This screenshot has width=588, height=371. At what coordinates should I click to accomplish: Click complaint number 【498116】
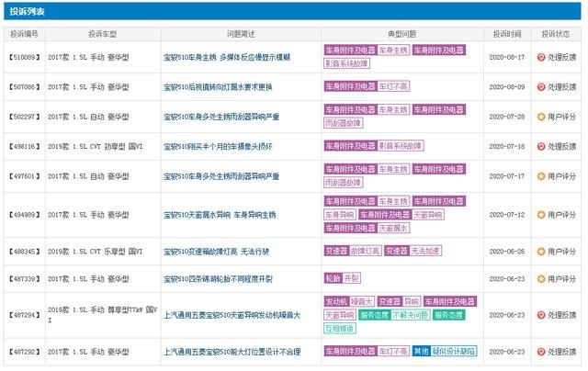[x=25, y=147]
